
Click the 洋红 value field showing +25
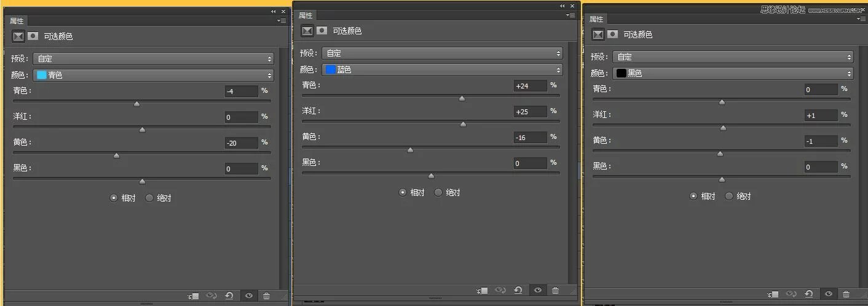coord(530,112)
